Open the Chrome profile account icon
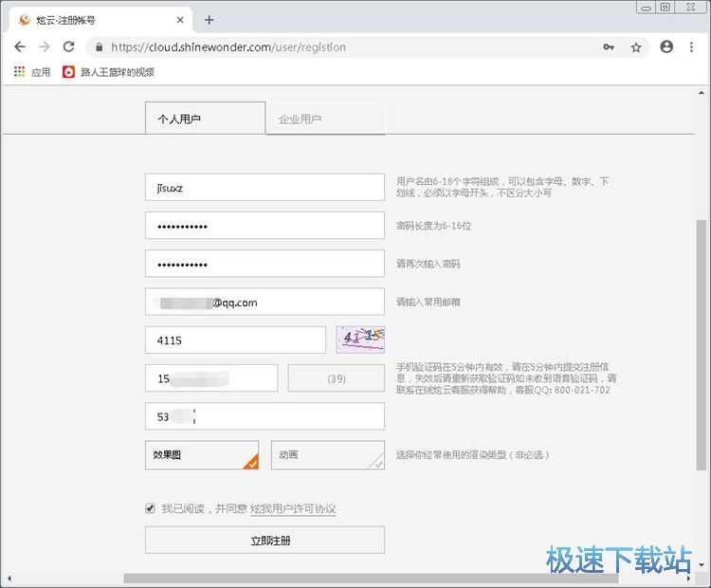The image size is (711, 588). [666, 46]
